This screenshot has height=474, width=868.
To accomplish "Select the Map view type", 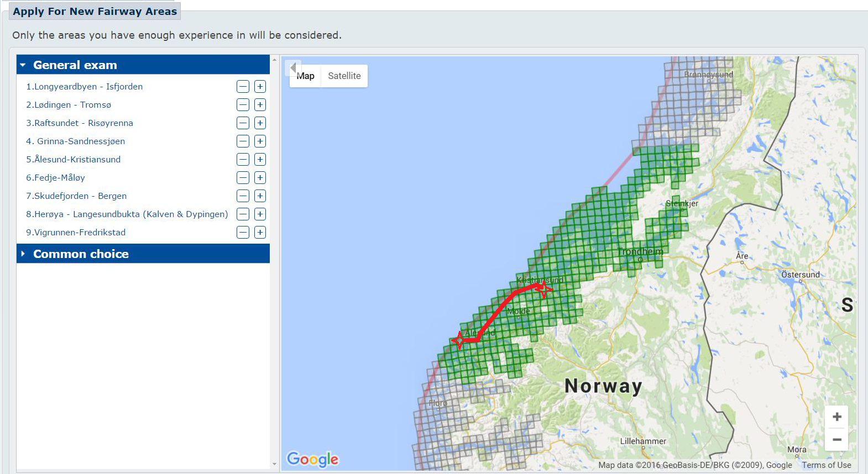I will pyautogui.click(x=306, y=76).
